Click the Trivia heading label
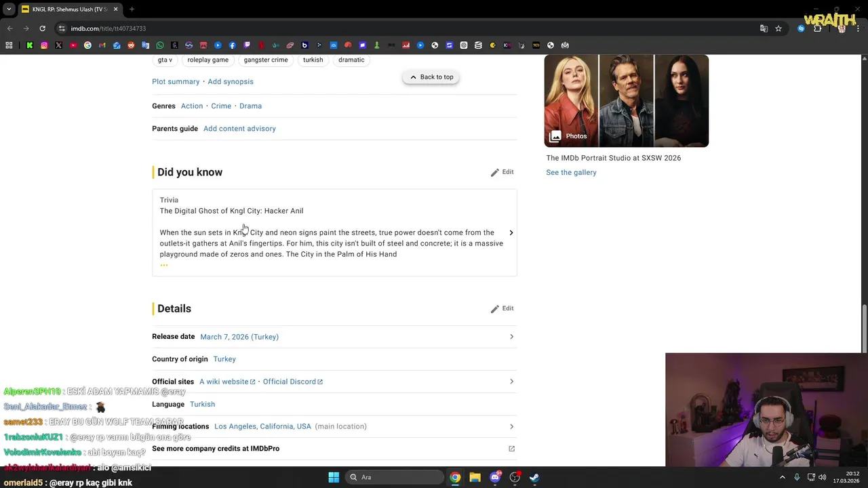The width and height of the screenshot is (868, 488). point(169,200)
